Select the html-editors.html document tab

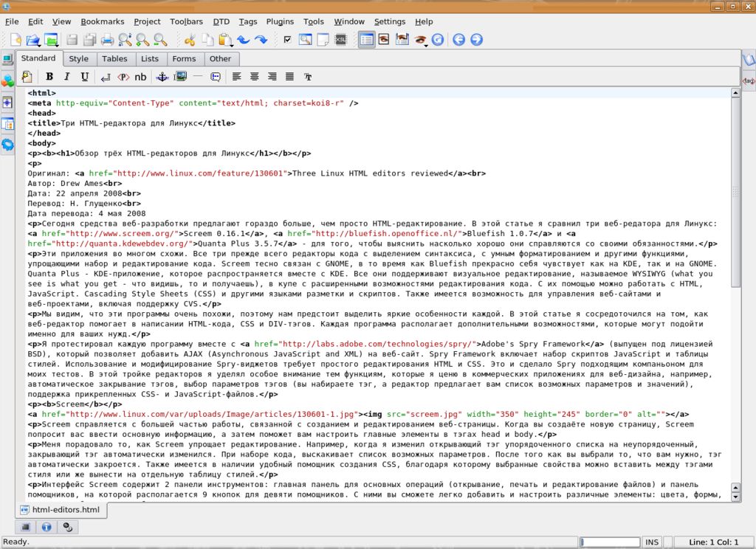pos(61,509)
